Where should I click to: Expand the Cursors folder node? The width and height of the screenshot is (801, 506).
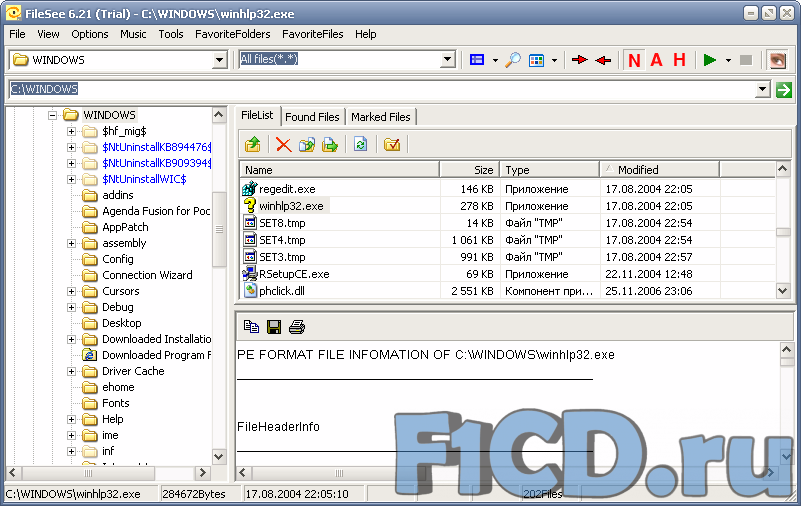pyautogui.click(x=72, y=292)
